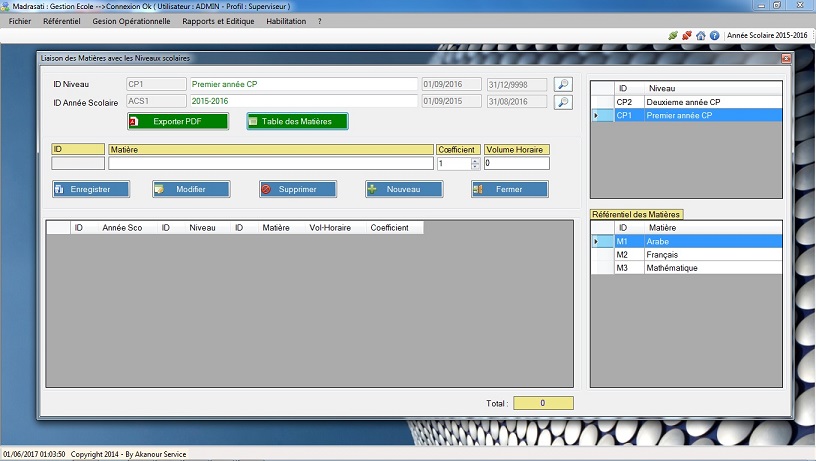Search school years with Année Scolaire magnifier
816x461 pixels.
563,102
